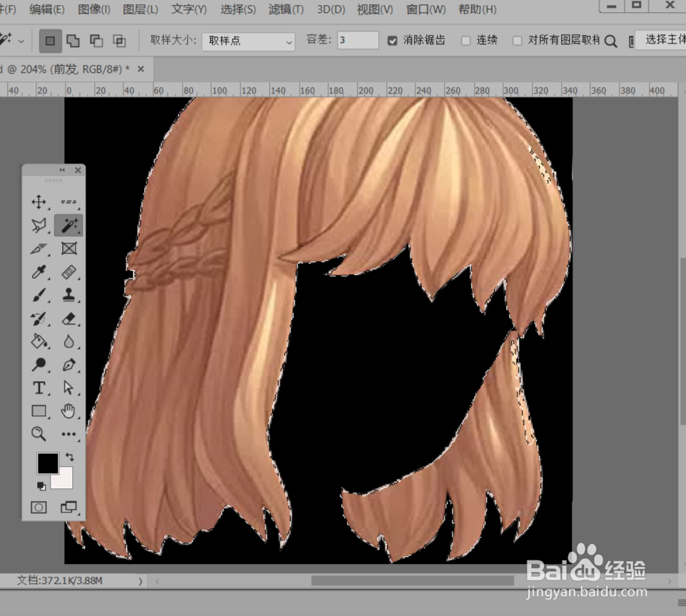Select the Dodge tool

[39, 365]
